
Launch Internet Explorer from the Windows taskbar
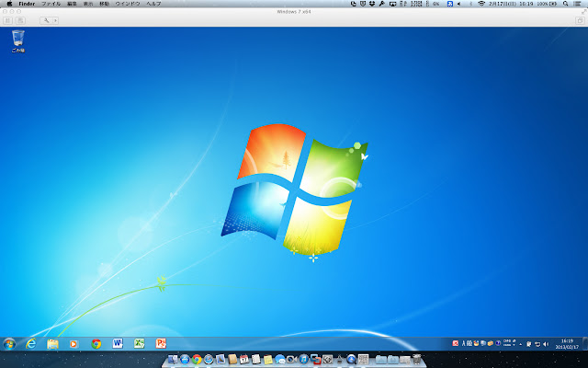[30, 343]
